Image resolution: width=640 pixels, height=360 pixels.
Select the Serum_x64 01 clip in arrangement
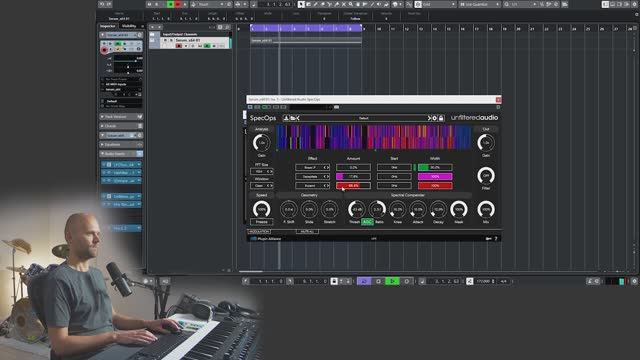306,41
